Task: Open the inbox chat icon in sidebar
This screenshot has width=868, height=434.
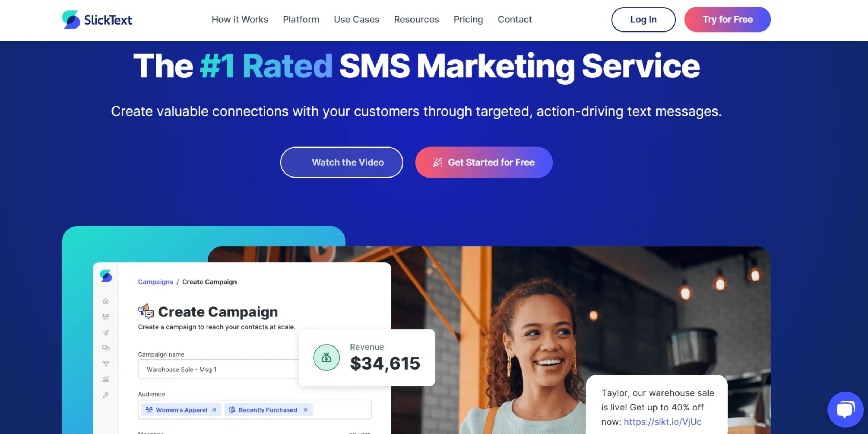Action: tap(106, 348)
